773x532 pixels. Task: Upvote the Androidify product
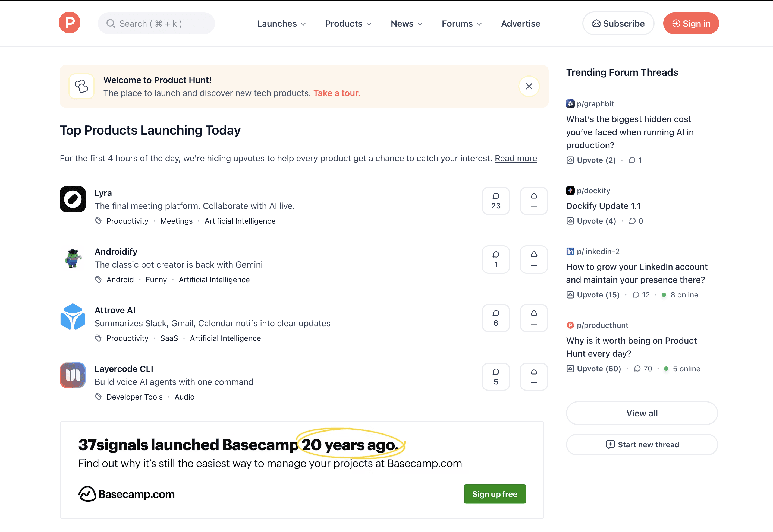[533, 259]
